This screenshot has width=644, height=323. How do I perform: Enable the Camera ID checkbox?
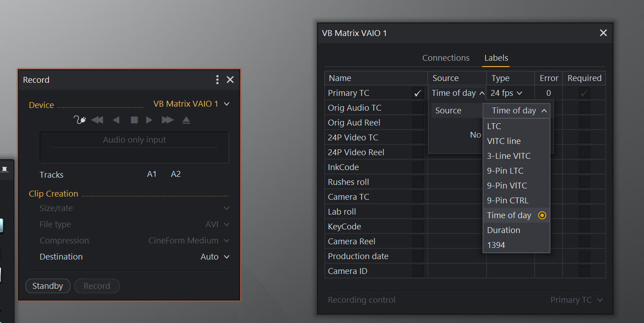tap(418, 271)
